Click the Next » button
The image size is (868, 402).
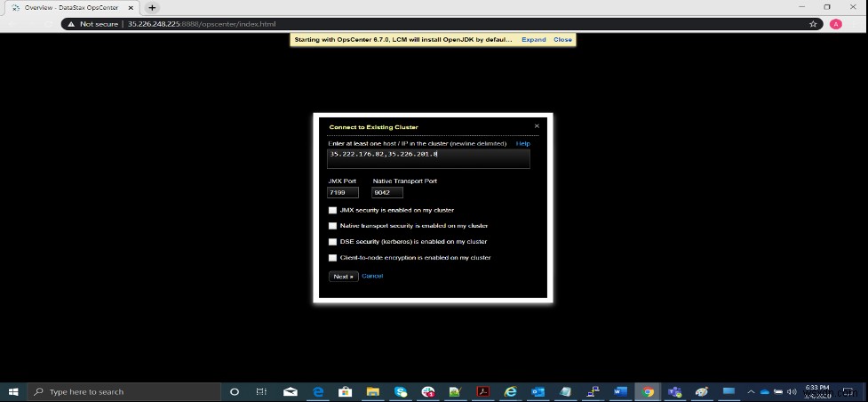343,276
